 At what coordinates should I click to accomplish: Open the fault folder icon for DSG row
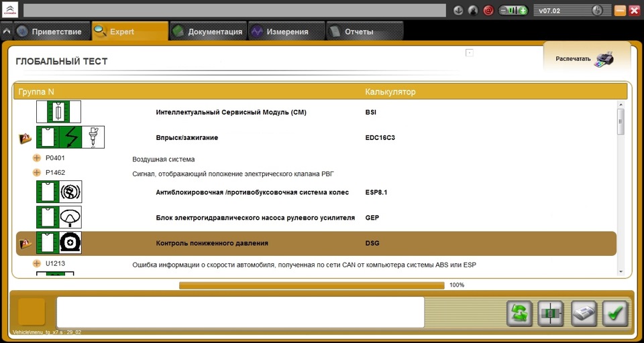click(x=25, y=244)
